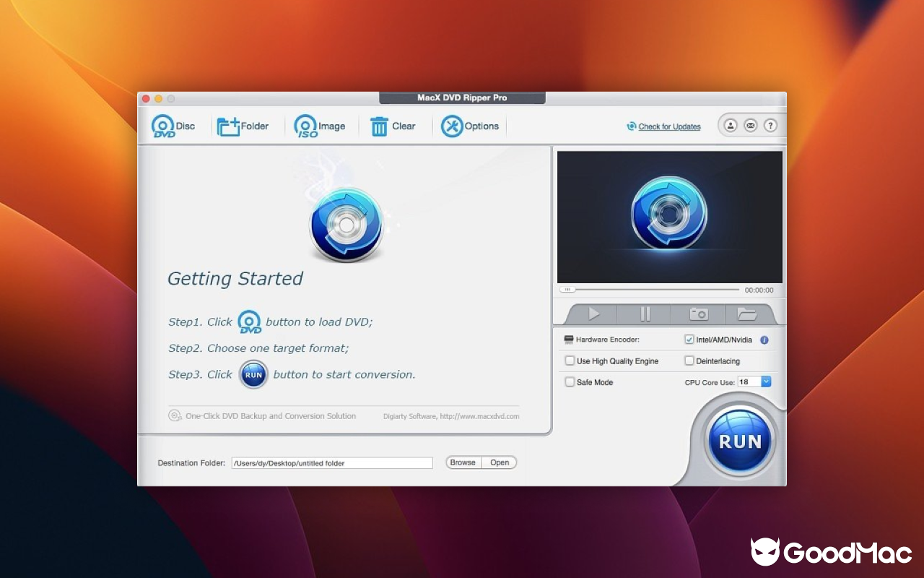Click the register account icon
924x578 pixels.
731,124
